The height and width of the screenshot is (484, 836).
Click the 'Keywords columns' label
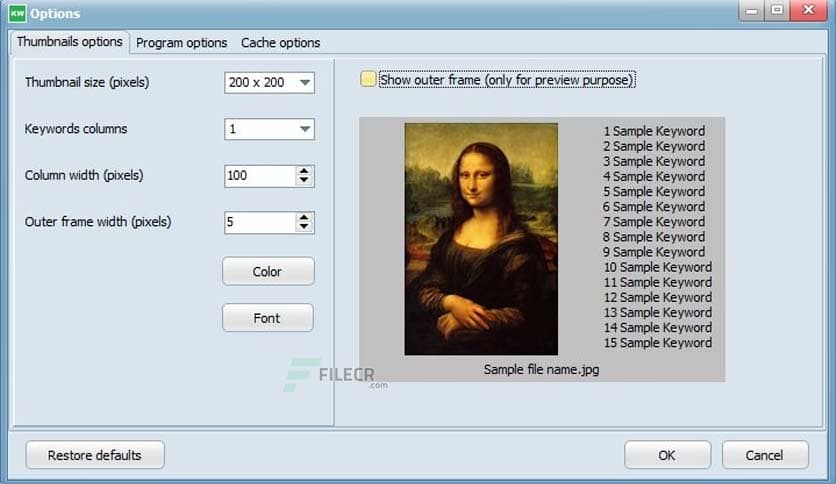(76, 129)
